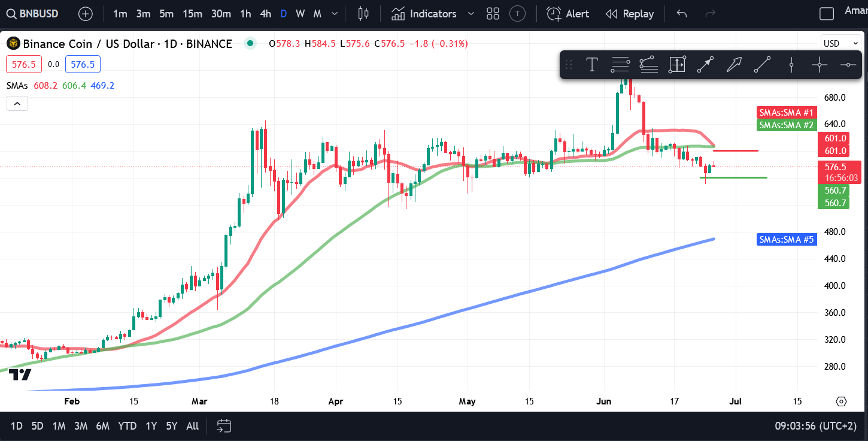Select the M monthly timeframe
Image resolution: width=868 pixels, height=441 pixels.
coord(317,13)
